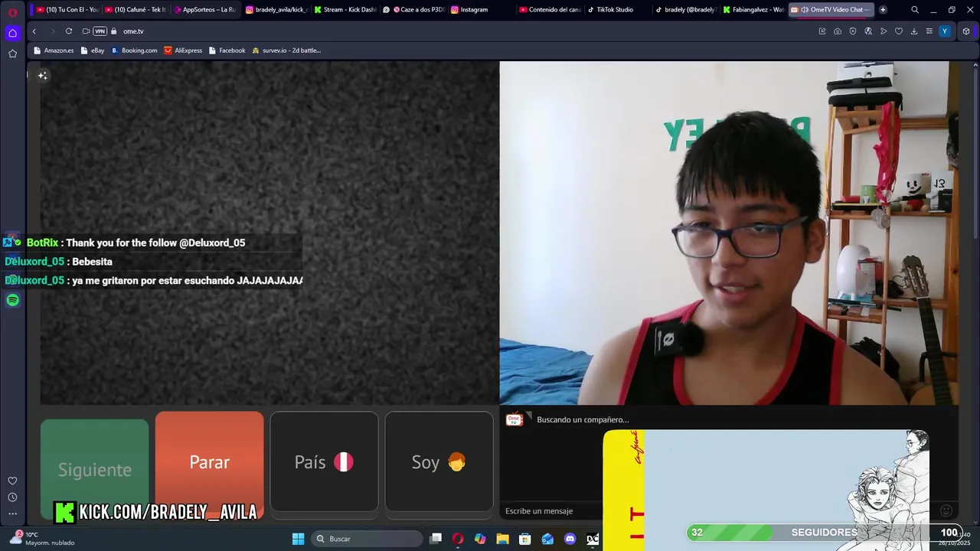980x551 pixels.
Task: Switch to the AppSorteos tab
Action: [x=204, y=10]
